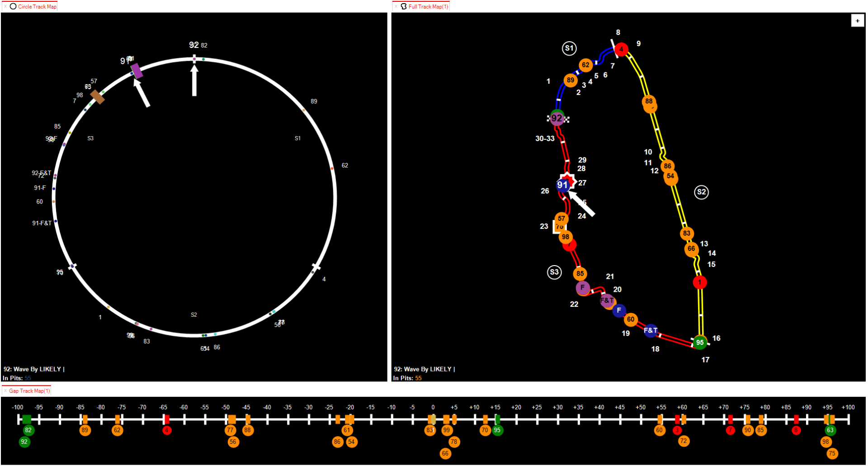Image resolution: width=868 pixels, height=466 pixels.
Task: Click the orange car 88 marker on the yellow section
Action: click(650, 101)
